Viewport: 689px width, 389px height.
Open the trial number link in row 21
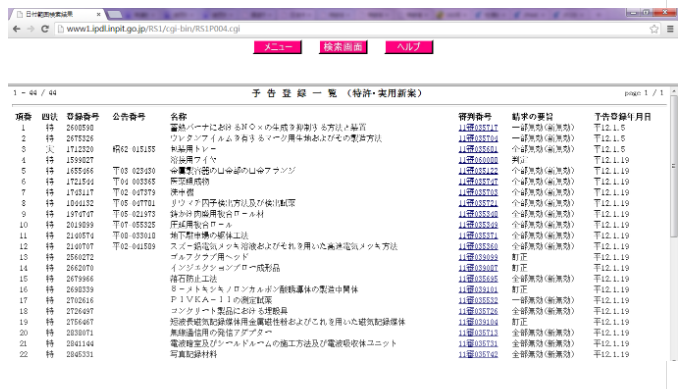click(478, 344)
